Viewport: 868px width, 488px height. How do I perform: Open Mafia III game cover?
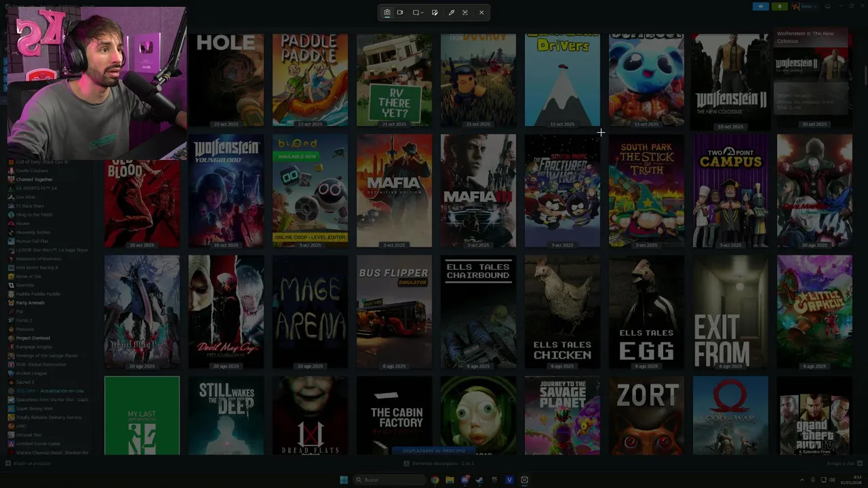(x=478, y=190)
